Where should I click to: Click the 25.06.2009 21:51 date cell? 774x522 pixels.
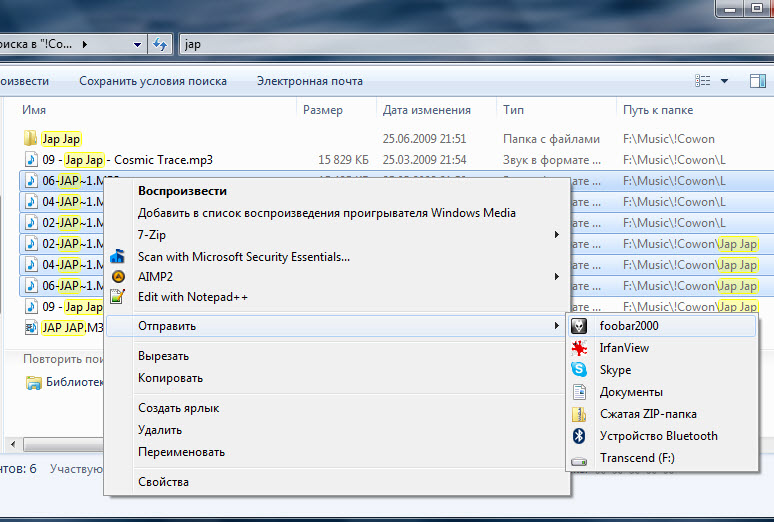[x=425, y=139]
